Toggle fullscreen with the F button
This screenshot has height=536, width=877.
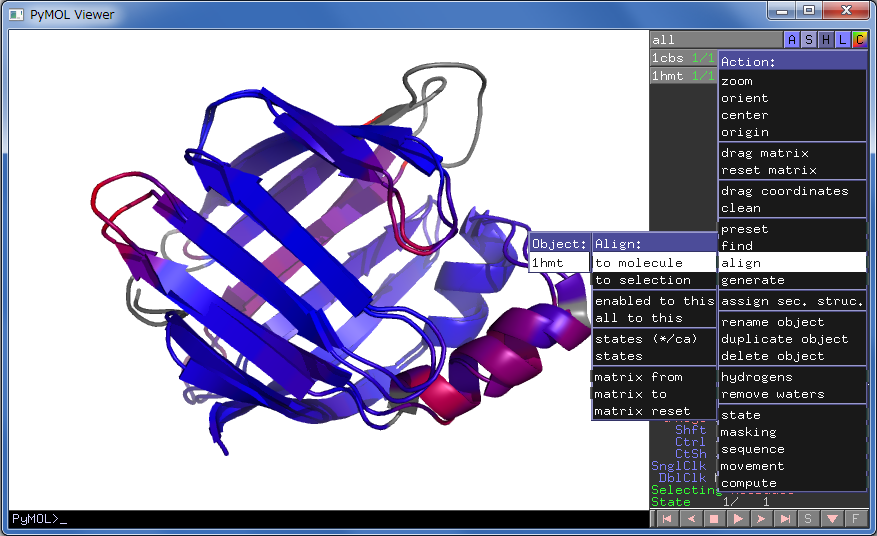856,519
